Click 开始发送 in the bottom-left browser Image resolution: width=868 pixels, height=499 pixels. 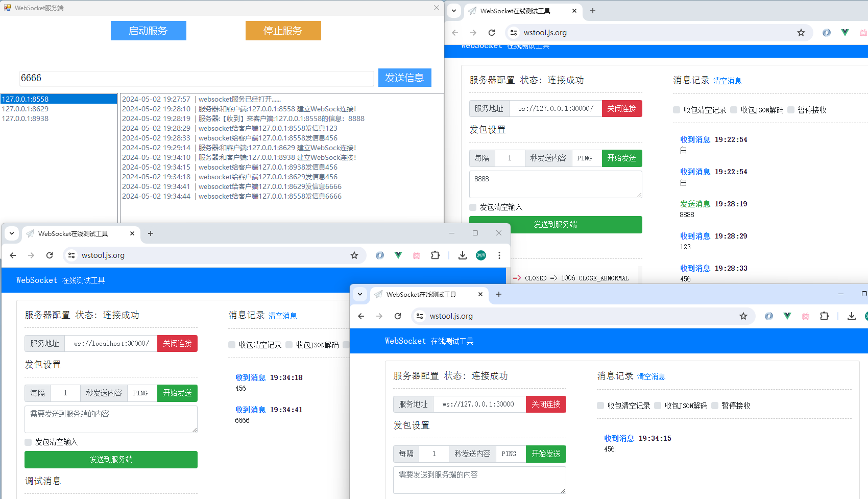click(x=177, y=393)
